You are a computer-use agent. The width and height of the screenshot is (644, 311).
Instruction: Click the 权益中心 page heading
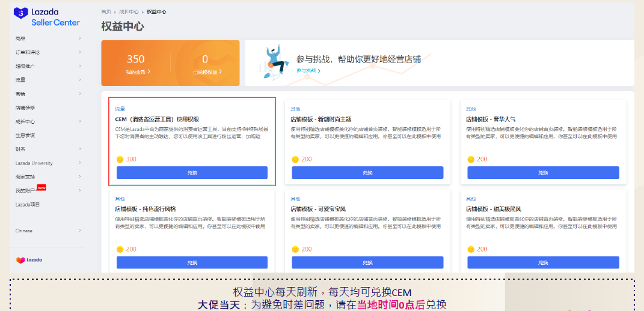[123, 26]
